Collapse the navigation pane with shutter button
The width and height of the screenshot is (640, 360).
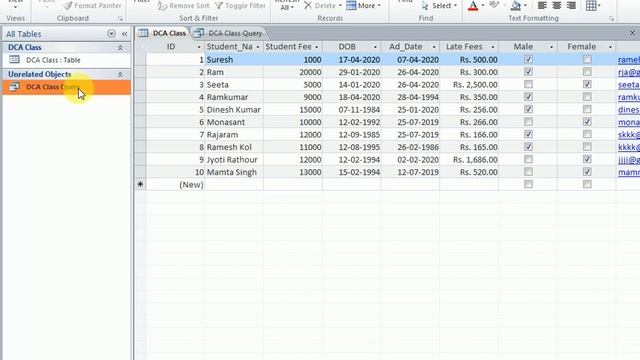click(x=124, y=34)
